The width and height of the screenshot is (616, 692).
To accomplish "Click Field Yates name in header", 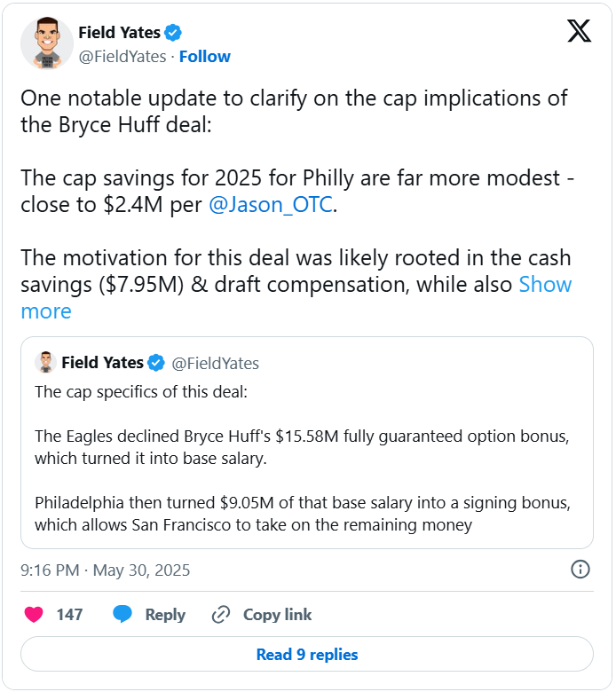I will pos(119,33).
